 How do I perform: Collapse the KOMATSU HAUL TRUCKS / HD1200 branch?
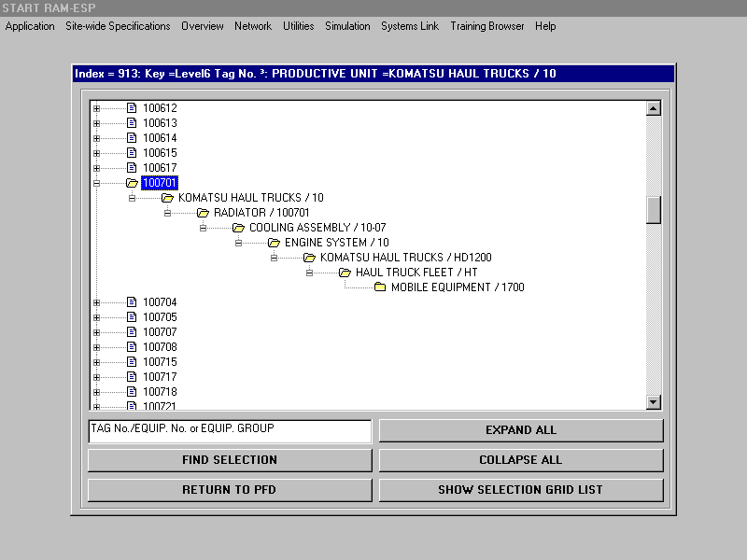(x=274, y=259)
